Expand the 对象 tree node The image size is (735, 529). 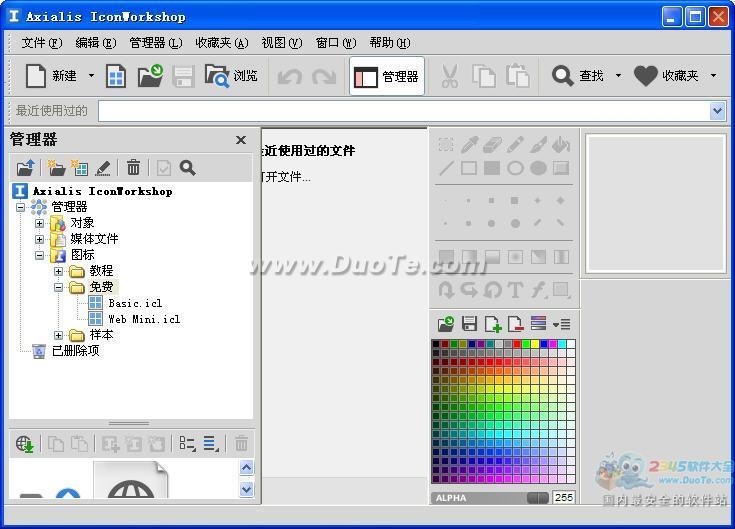point(39,224)
